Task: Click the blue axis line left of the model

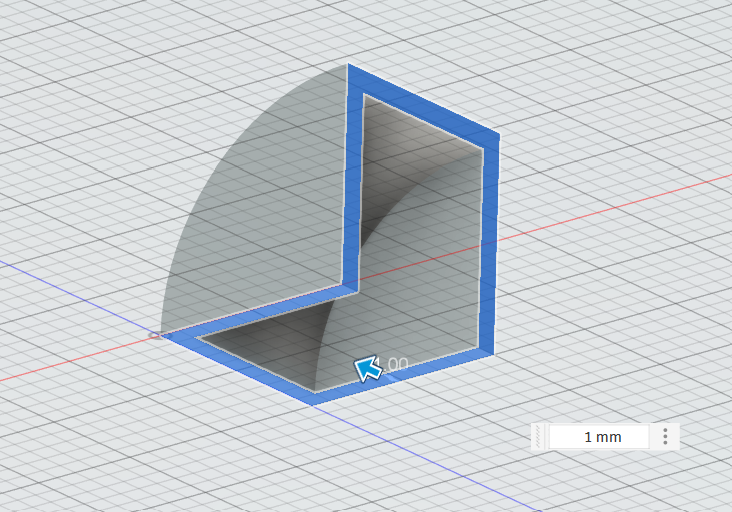Action: point(60,288)
